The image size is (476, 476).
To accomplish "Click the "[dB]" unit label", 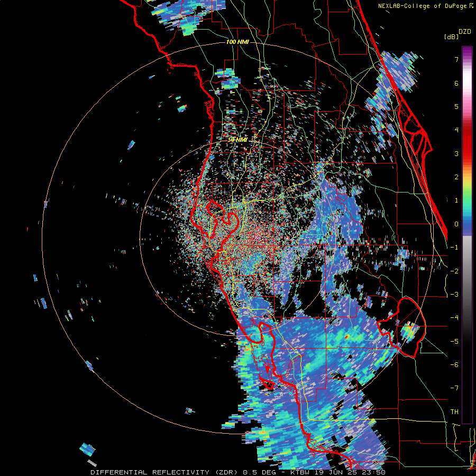I will (451, 36).
